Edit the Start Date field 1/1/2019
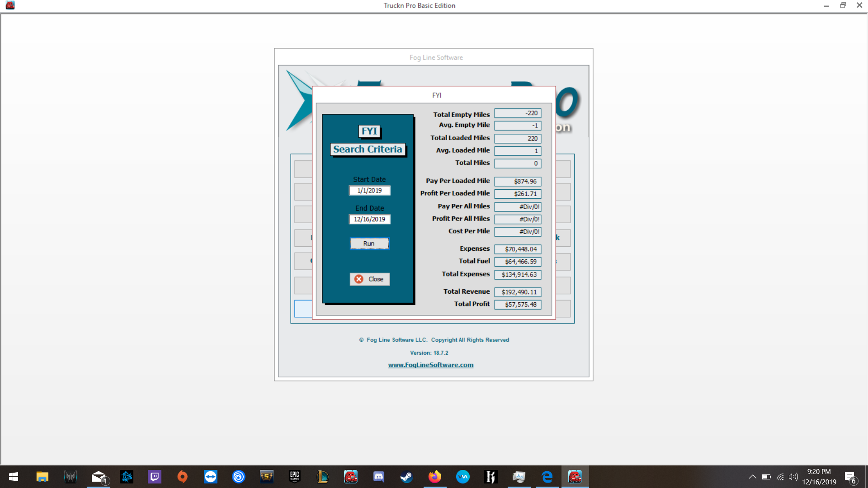 coord(369,191)
